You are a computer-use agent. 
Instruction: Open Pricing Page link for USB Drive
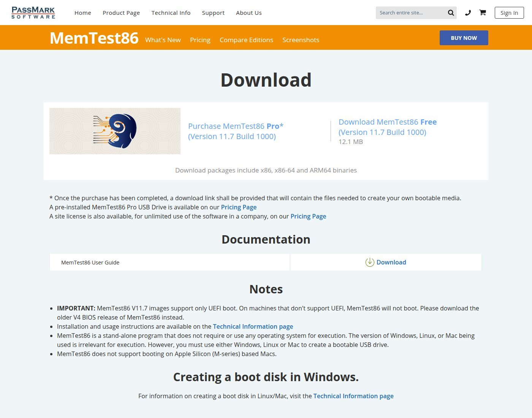pos(239,207)
